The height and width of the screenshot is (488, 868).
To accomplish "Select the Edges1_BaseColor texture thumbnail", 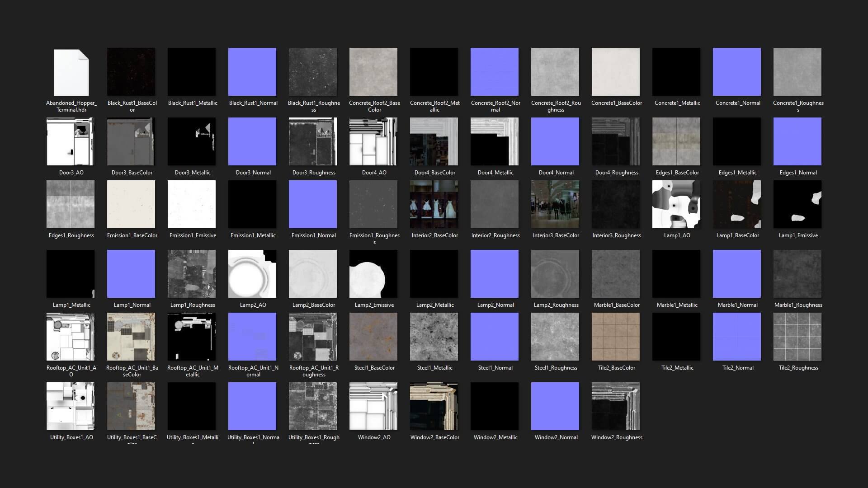I will click(x=676, y=141).
